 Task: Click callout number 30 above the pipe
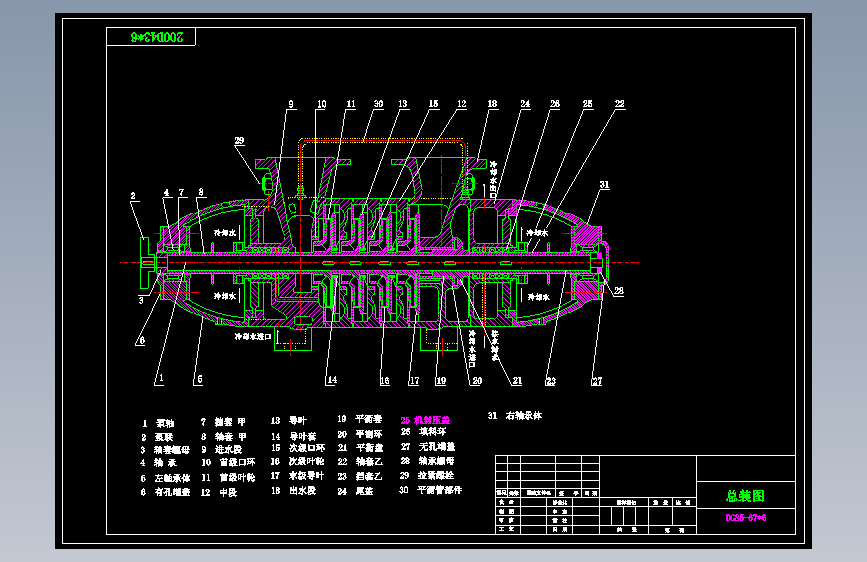tap(378, 104)
